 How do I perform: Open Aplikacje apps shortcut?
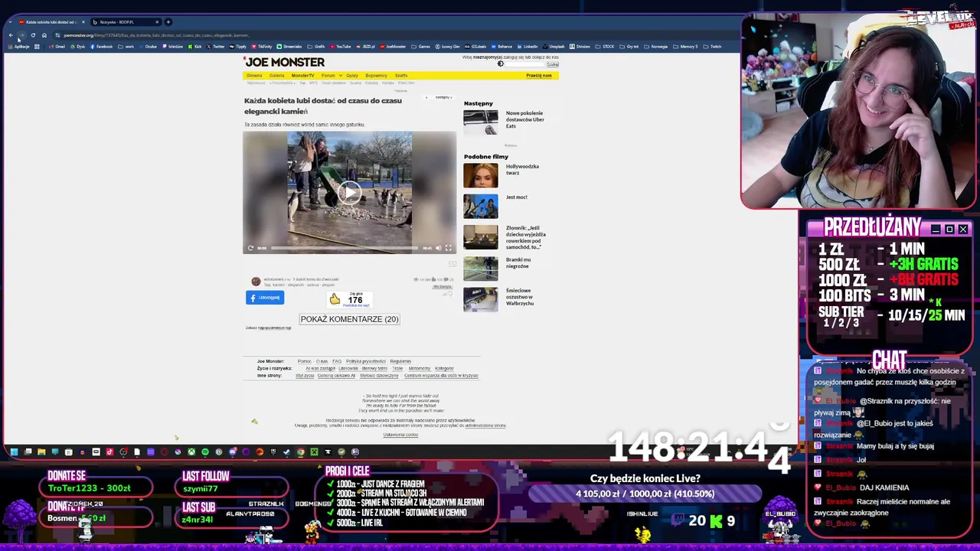click(19, 47)
